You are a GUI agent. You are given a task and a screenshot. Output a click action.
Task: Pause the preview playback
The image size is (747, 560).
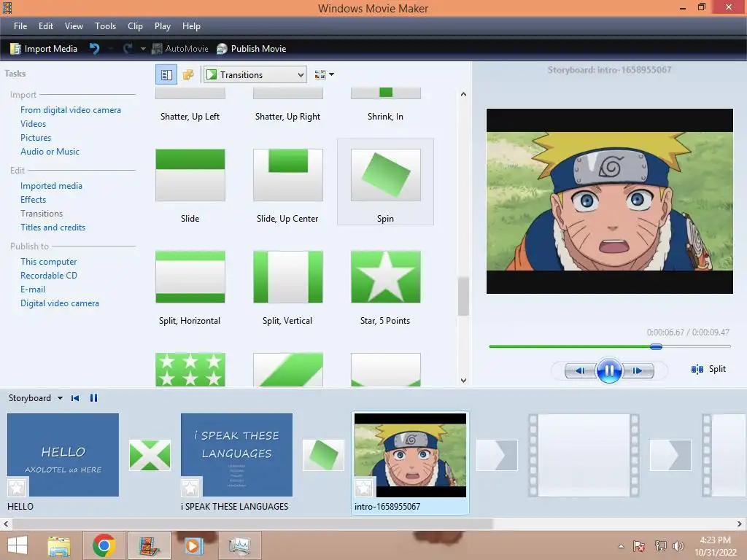pyautogui.click(x=609, y=370)
